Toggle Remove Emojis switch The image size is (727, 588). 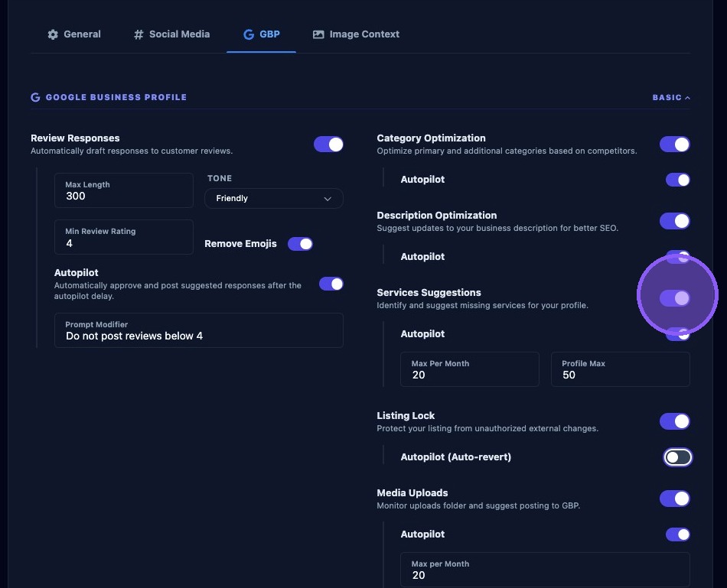click(300, 244)
